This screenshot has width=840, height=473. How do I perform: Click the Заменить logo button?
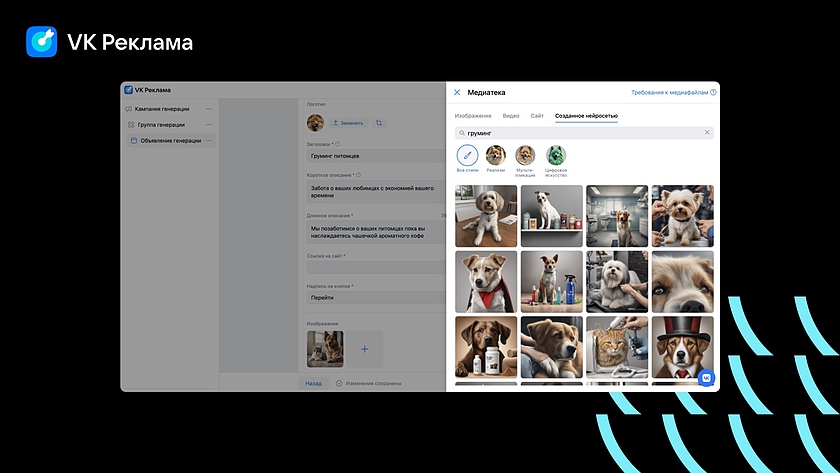pos(348,123)
